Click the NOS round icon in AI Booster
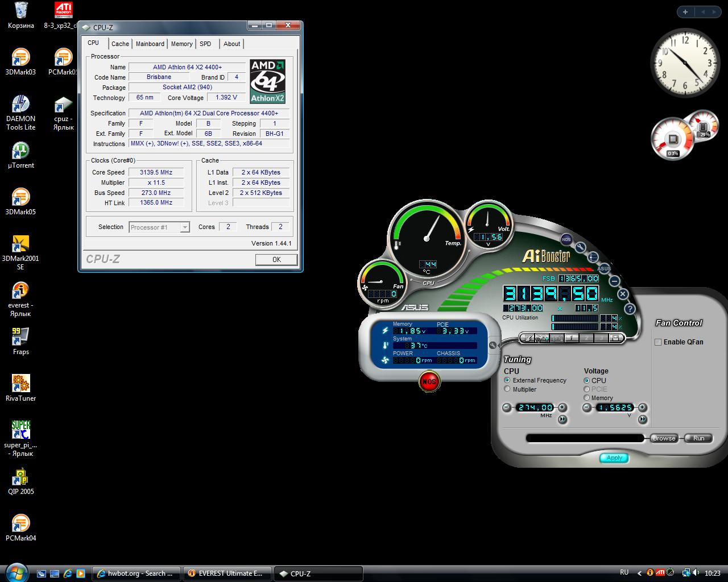 [x=566, y=239]
